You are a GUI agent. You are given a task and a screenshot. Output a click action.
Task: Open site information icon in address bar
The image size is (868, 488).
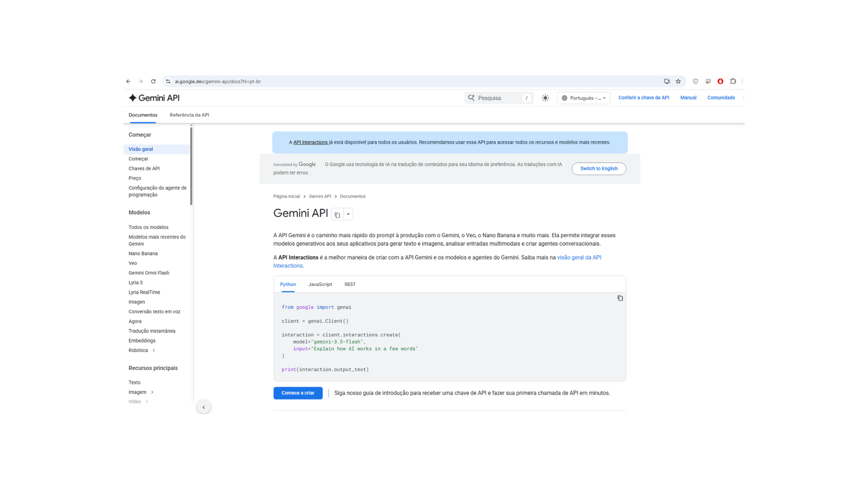pos(168,81)
